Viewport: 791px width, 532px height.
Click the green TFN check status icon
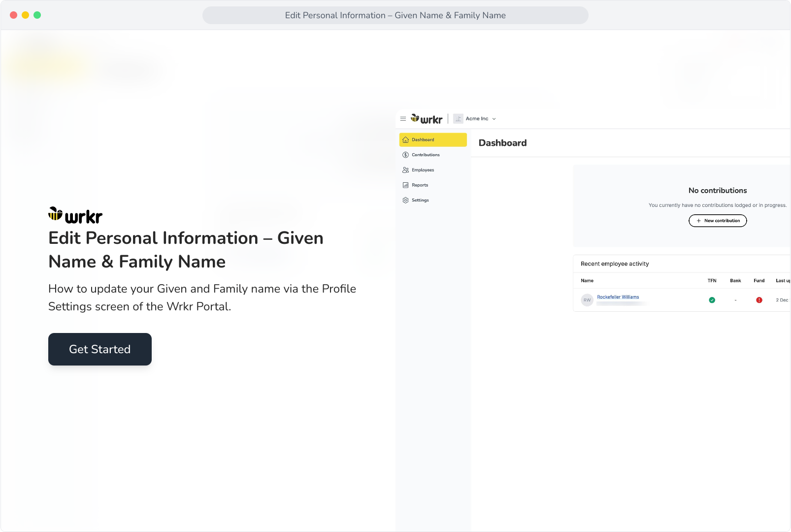point(712,300)
